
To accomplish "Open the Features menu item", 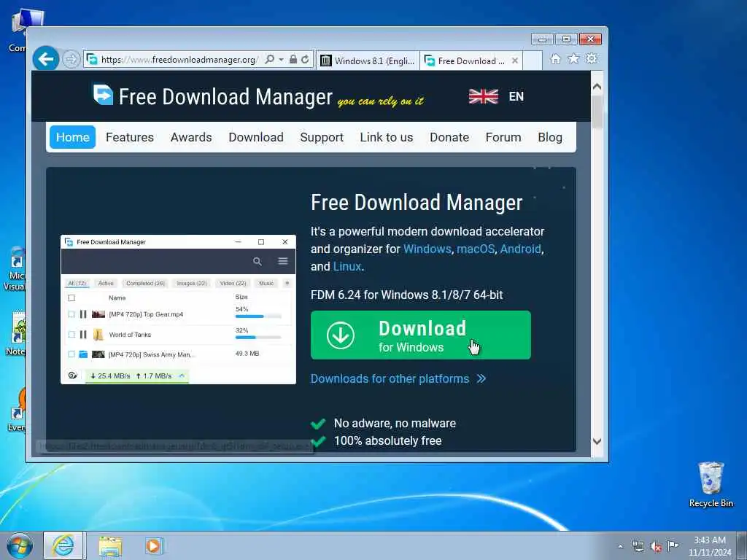I will click(130, 137).
